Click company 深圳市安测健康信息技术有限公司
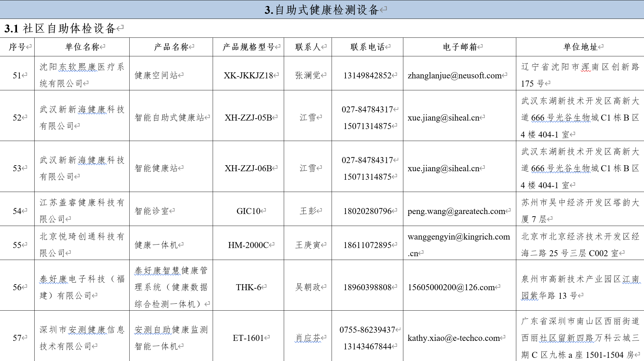644x361 pixels. [x=82, y=338]
